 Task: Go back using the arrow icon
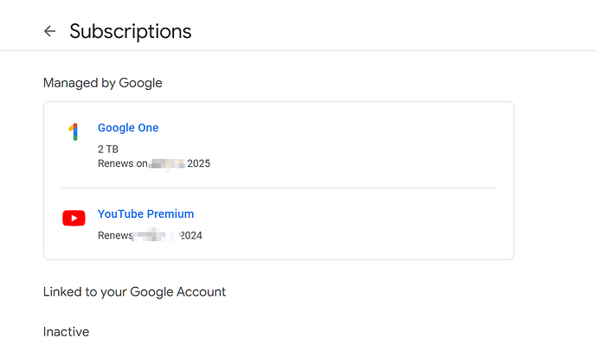coord(49,31)
